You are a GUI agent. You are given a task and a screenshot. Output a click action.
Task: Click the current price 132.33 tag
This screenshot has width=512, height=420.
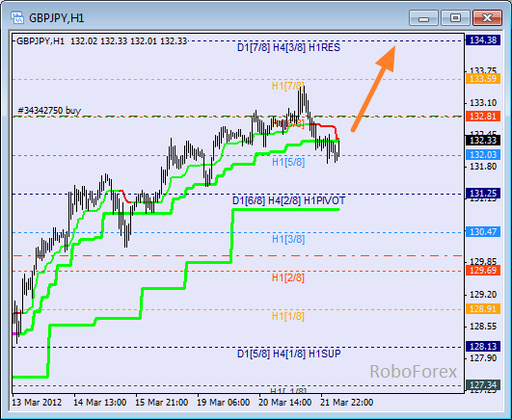coord(483,141)
